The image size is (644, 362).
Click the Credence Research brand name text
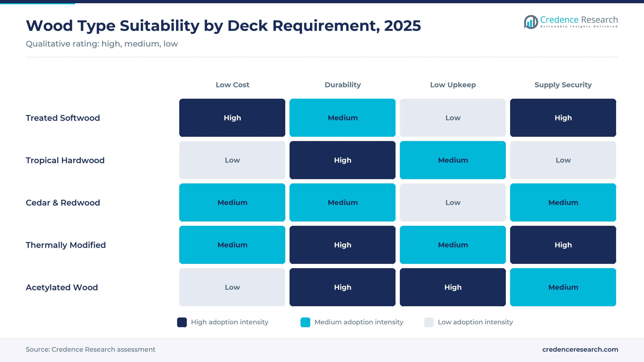(579, 20)
